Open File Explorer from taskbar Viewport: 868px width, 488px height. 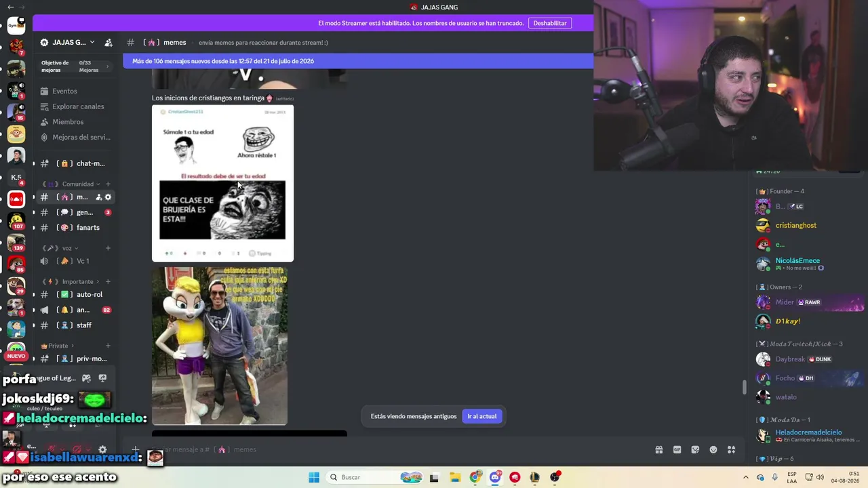[454, 477]
